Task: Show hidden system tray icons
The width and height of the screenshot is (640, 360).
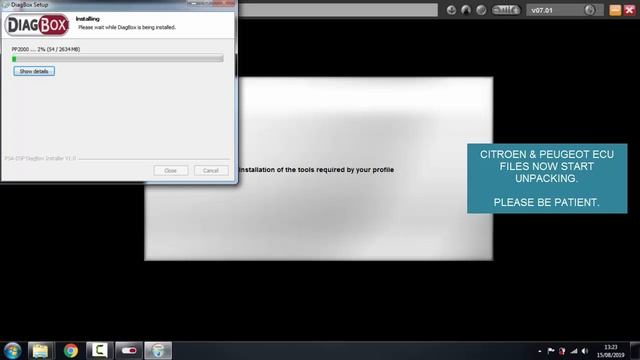Action: pos(540,351)
